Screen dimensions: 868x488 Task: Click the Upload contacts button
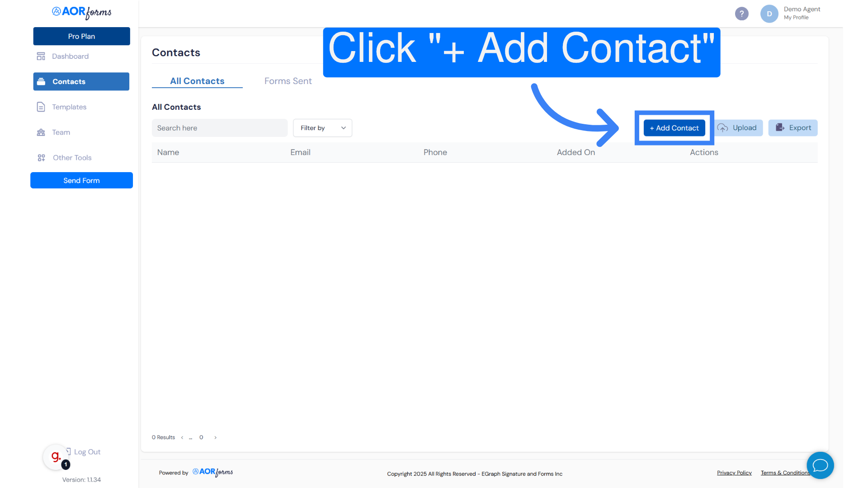point(738,128)
